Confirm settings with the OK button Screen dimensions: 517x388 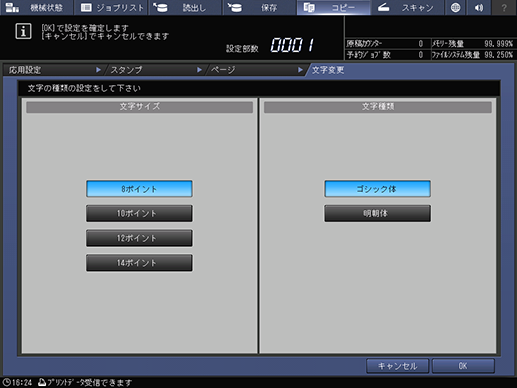pyautogui.click(x=463, y=366)
